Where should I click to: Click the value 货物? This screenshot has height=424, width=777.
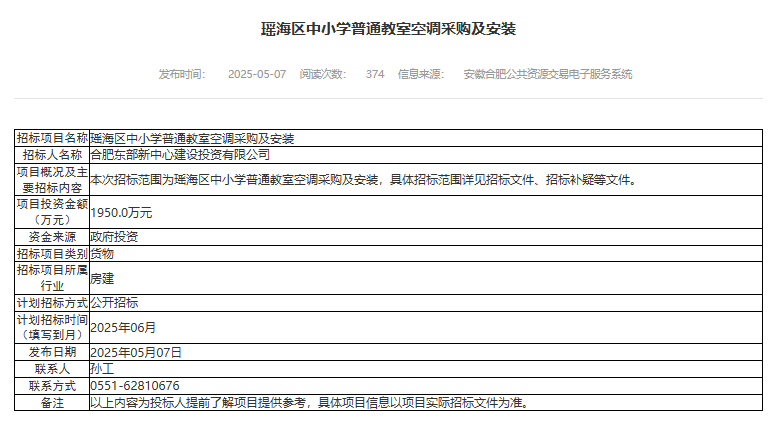point(102,254)
